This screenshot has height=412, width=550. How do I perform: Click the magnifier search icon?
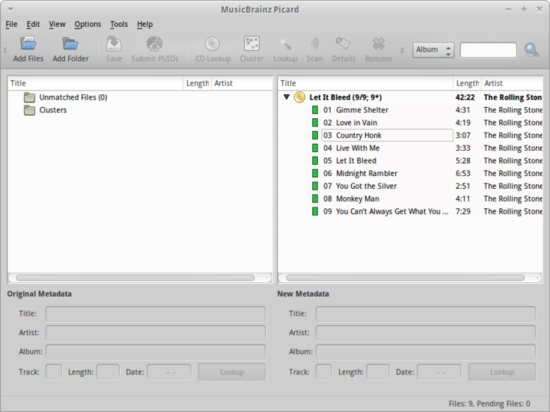[531, 50]
